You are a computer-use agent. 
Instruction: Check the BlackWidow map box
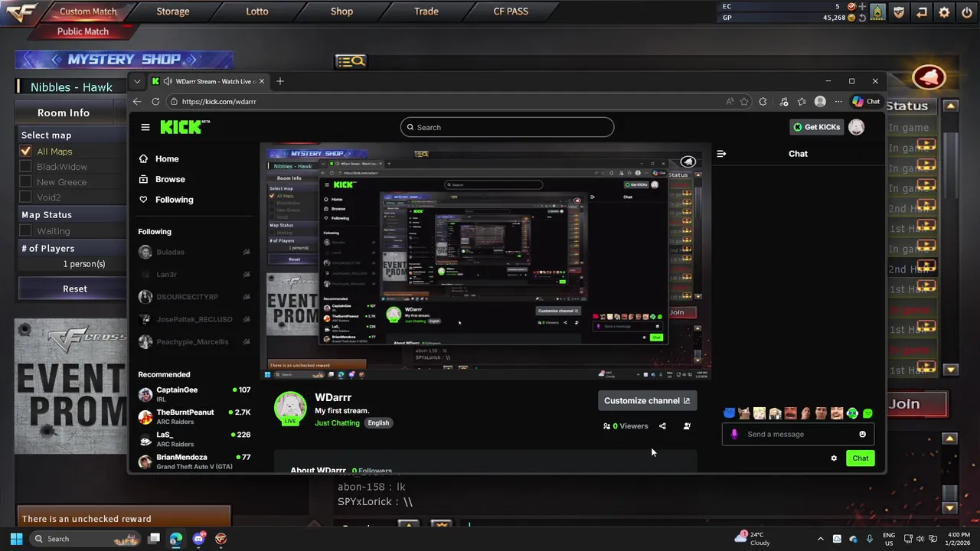[x=25, y=166]
